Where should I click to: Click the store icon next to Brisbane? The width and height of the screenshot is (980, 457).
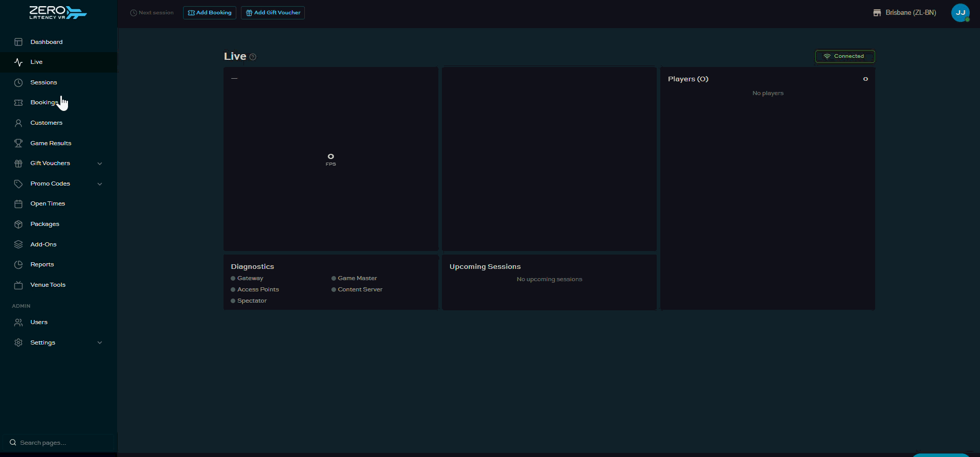coord(877,13)
